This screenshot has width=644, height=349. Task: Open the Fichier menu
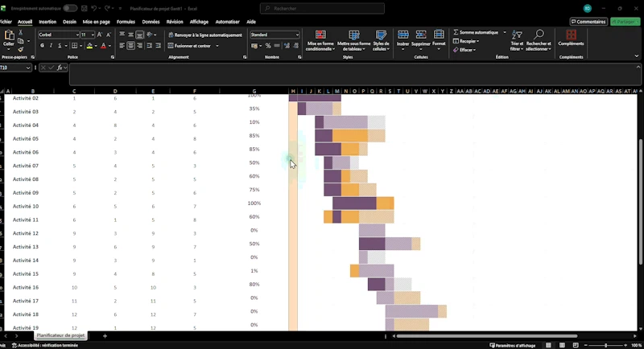[x=6, y=22]
